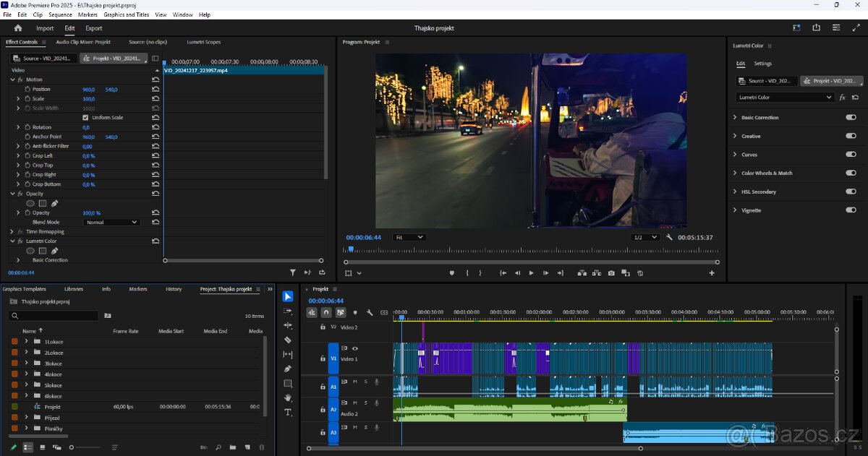868x456 pixels.
Task: Hide the Video 1 track with the eye
Action: pyautogui.click(x=355, y=348)
